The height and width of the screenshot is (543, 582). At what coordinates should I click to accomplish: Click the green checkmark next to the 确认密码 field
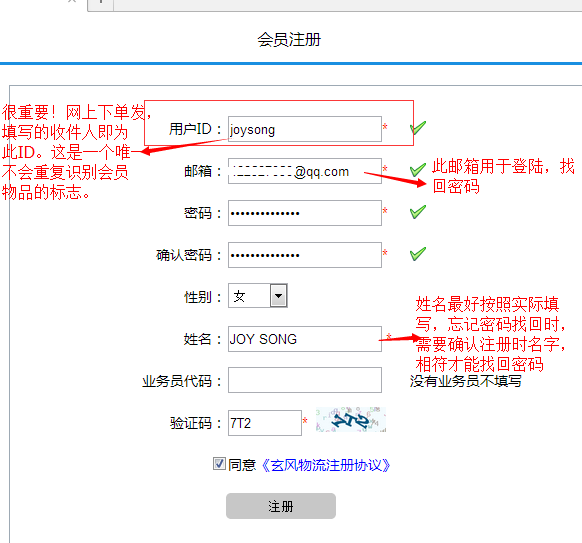tap(418, 254)
